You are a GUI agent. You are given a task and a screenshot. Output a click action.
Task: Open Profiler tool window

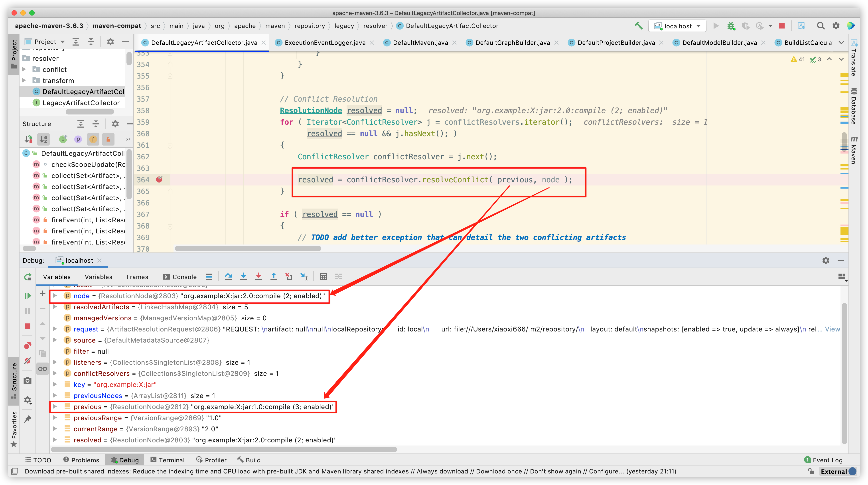point(211,460)
